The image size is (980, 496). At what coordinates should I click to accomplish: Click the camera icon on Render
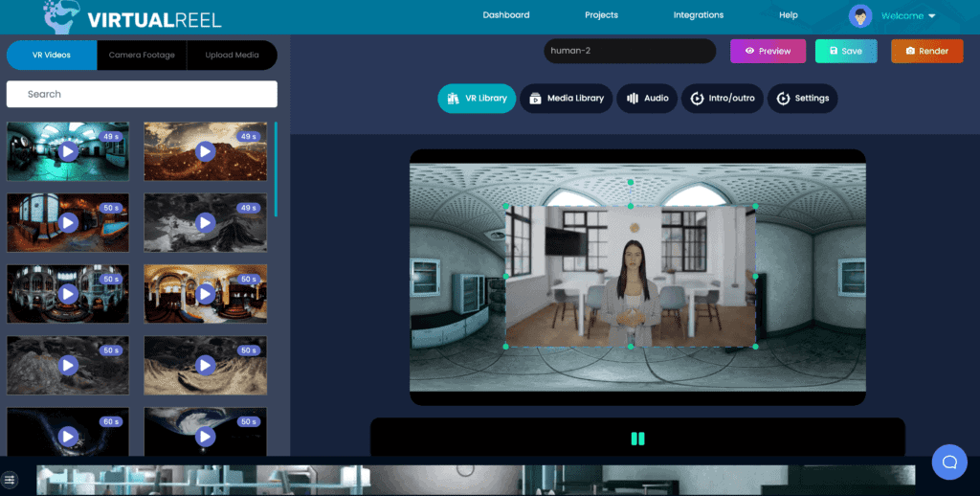[x=910, y=52]
